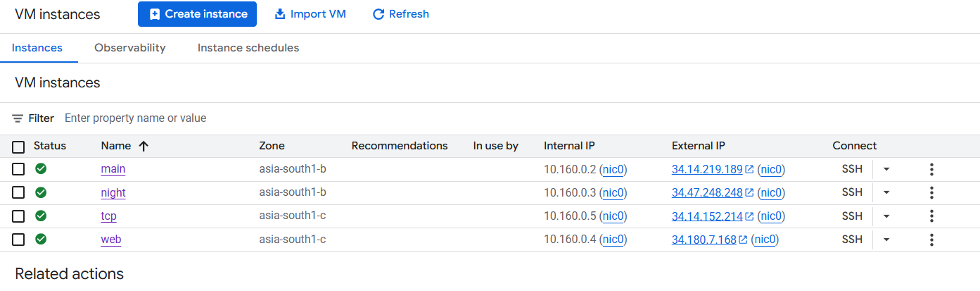
Task: Expand SSH connect dropdown for night
Action: [x=886, y=192]
